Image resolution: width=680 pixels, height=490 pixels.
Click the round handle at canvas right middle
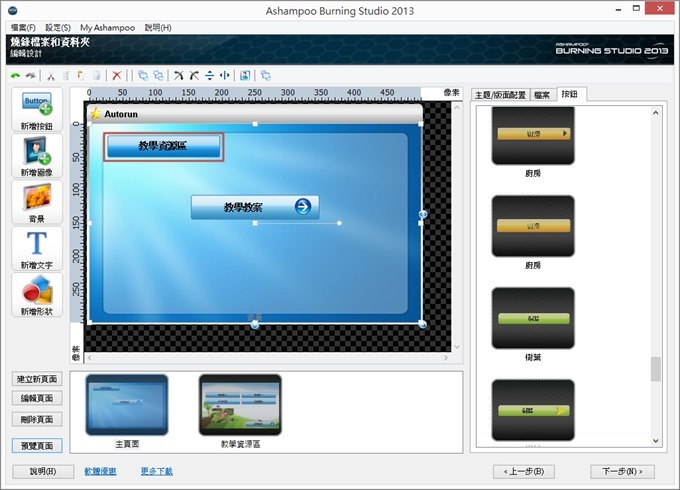coord(423,214)
